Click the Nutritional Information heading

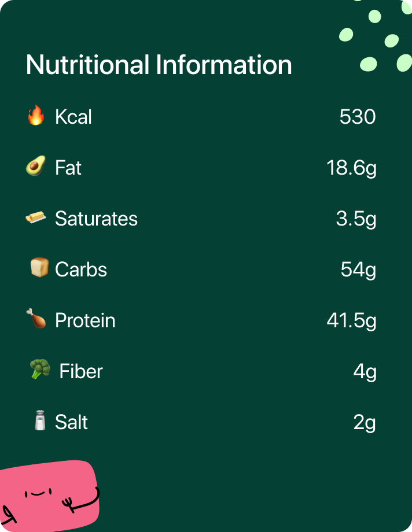[x=159, y=65]
